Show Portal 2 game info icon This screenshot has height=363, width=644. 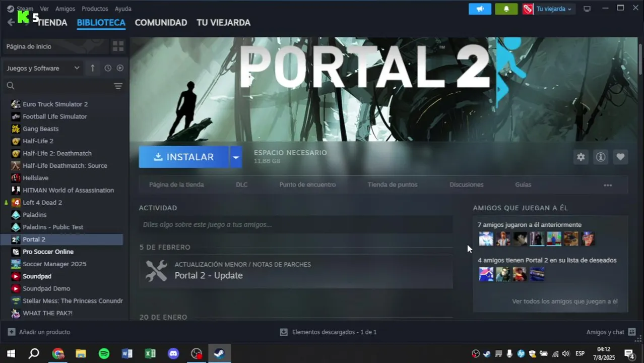tap(601, 157)
